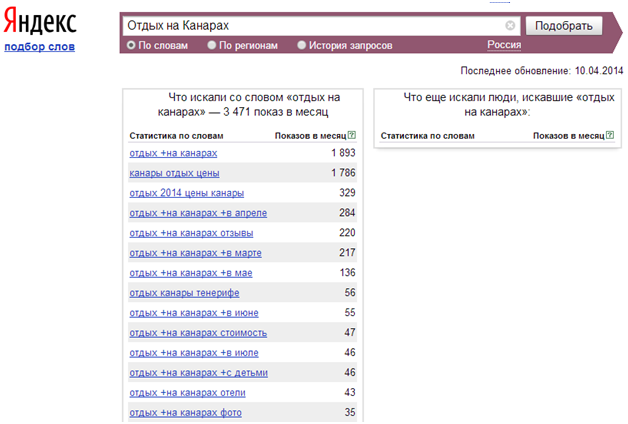Open 'отдых канары тенерифе' query link

click(x=184, y=293)
